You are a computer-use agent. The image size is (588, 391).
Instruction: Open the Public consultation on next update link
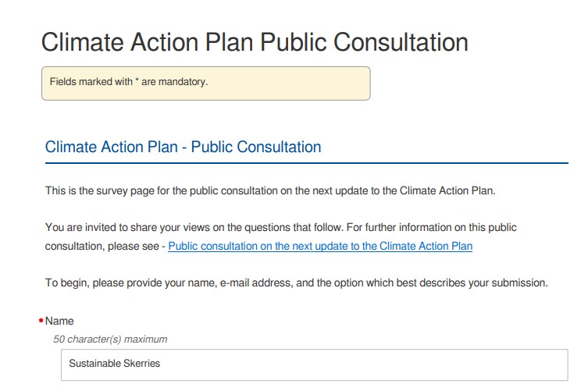click(x=320, y=246)
